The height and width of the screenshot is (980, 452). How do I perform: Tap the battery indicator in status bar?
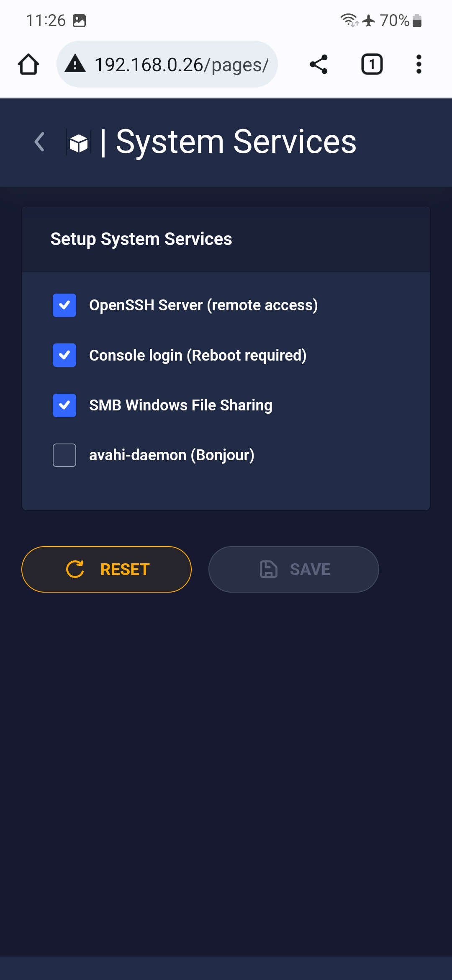pos(417,21)
